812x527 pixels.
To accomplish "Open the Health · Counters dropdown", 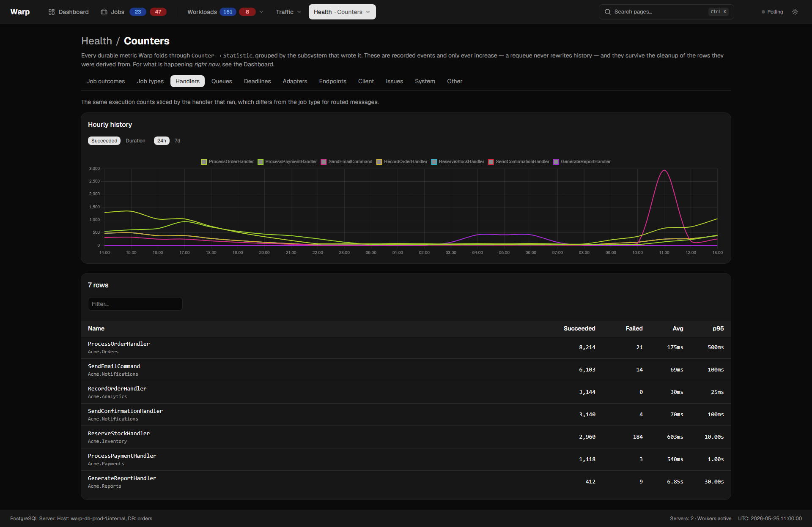I will (342, 12).
